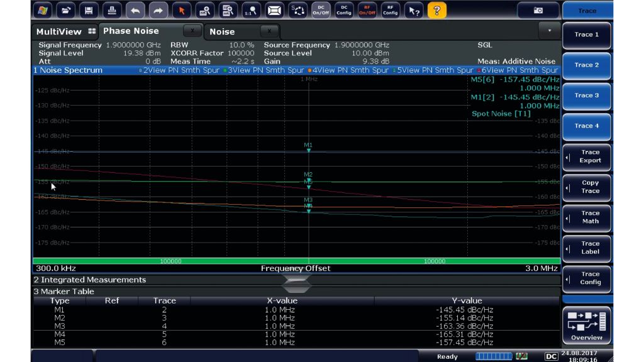Viewport: 644px width, 362px height.
Task: Close the Phase Noise tab
Action: [192, 30]
